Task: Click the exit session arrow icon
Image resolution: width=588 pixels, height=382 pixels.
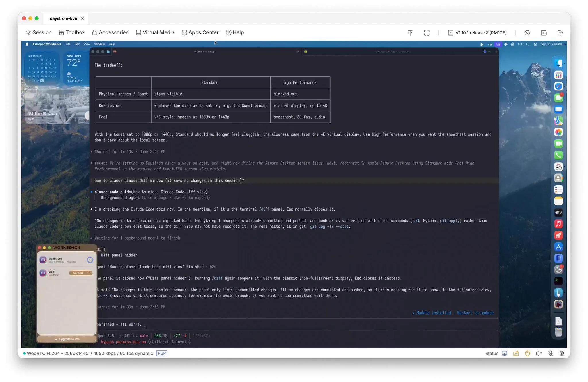Action: tap(560, 33)
